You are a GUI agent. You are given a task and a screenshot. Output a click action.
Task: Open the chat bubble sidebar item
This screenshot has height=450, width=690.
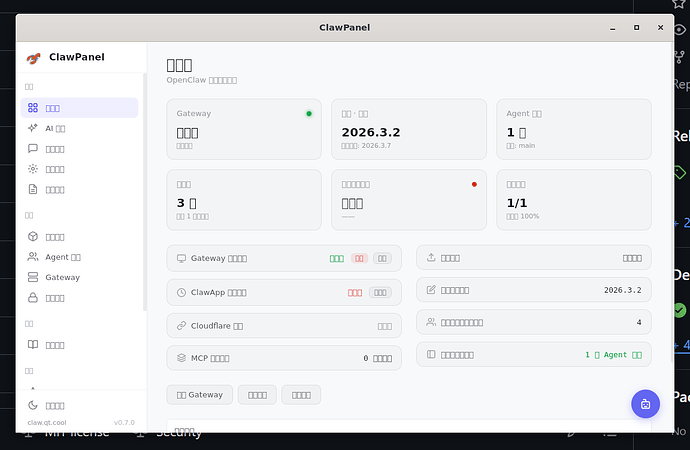click(x=79, y=149)
